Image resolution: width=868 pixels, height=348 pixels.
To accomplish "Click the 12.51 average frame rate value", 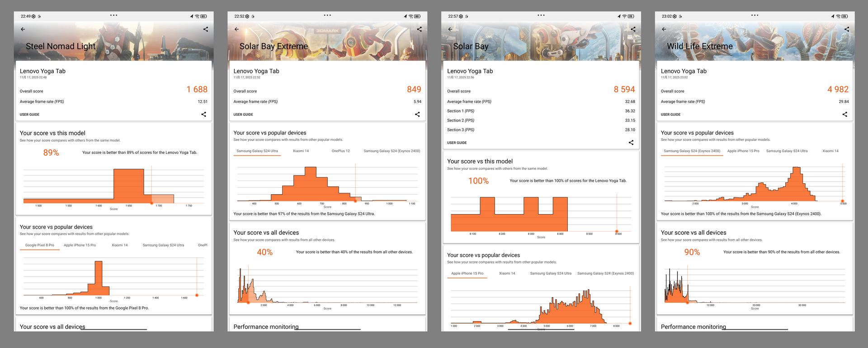I will (x=203, y=102).
